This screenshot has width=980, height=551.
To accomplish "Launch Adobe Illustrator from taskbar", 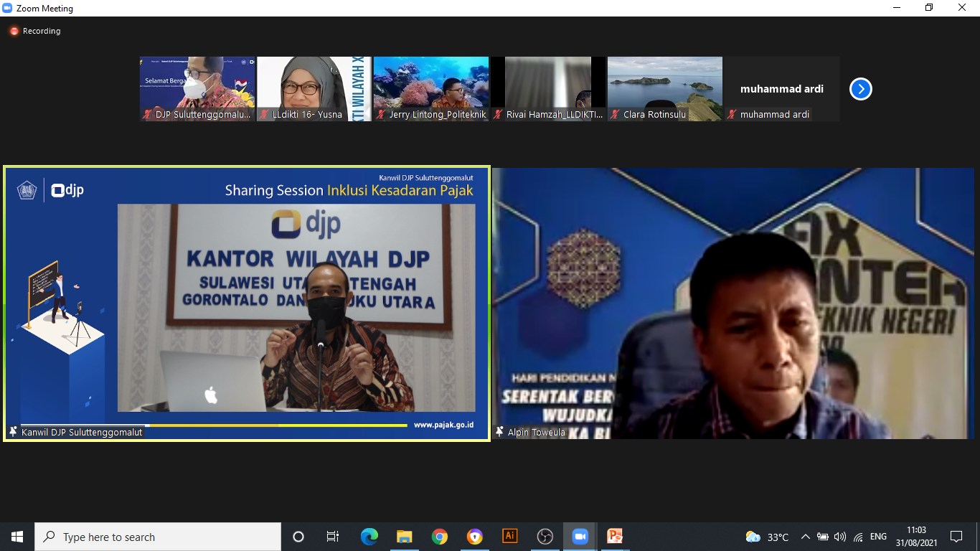I will tap(510, 537).
